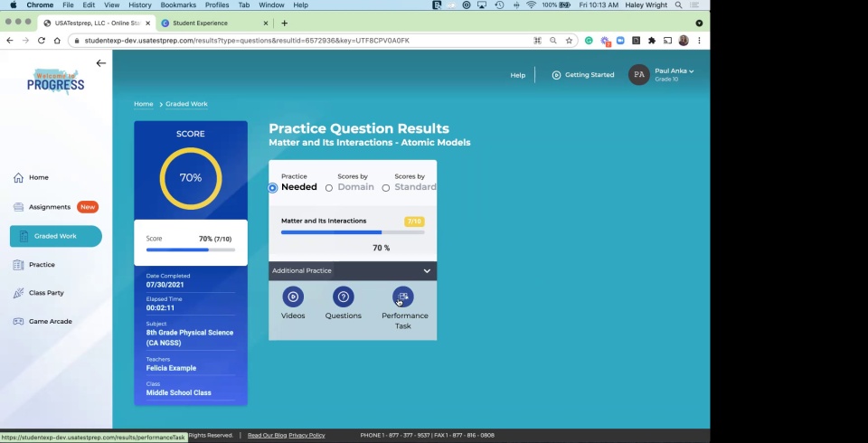Click Matter and Its Interactions progress bar
Viewport: 868px width, 443px height.
pos(353,232)
